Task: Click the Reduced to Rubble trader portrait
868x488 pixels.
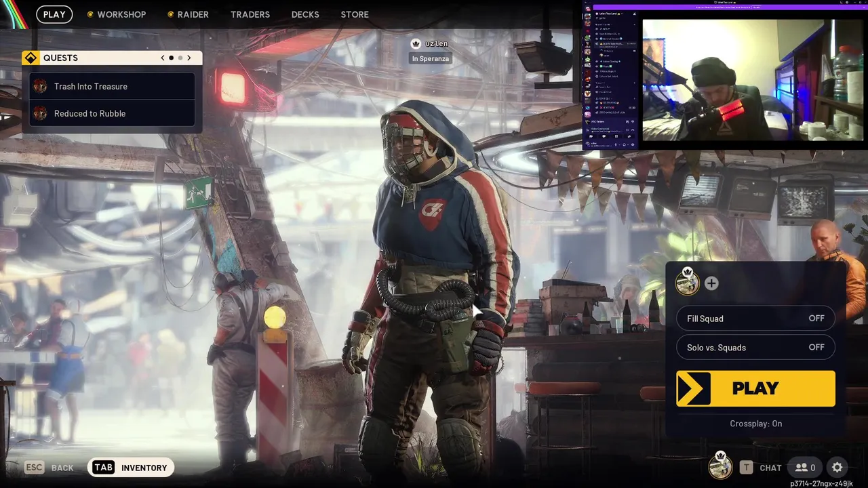Action: click(40, 113)
